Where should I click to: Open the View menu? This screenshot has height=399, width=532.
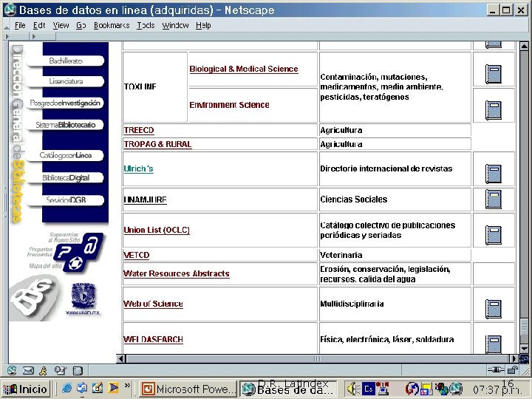coord(61,25)
